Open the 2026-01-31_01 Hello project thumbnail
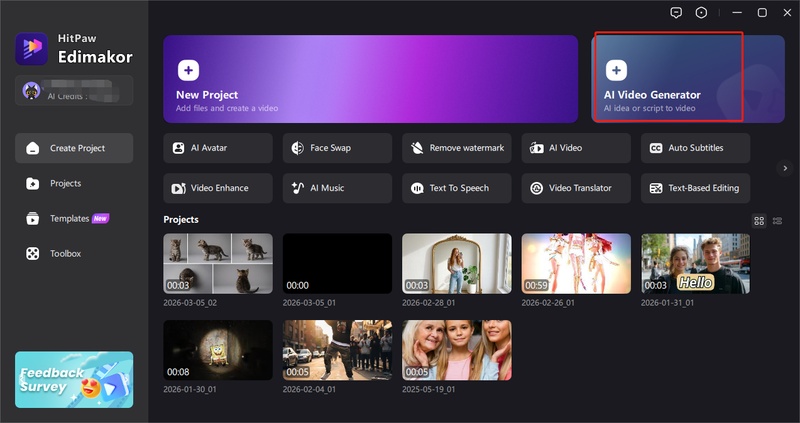The image size is (800, 423). pyautogui.click(x=695, y=263)
